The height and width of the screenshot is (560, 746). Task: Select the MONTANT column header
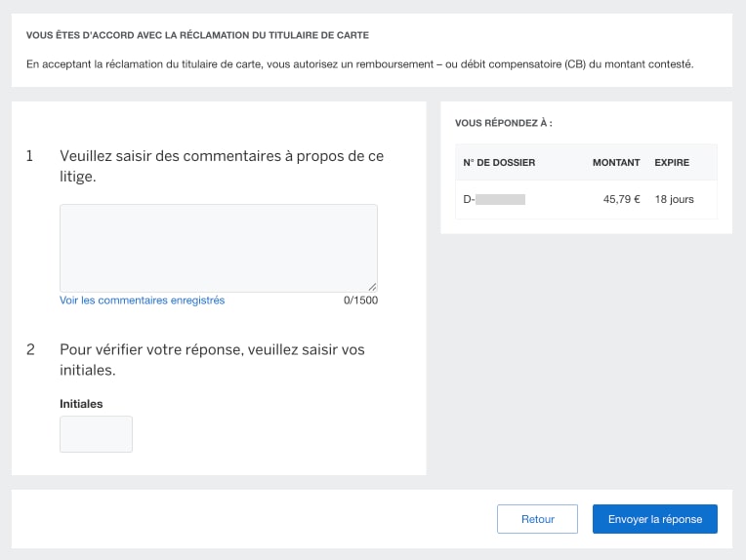click(615, 162)
